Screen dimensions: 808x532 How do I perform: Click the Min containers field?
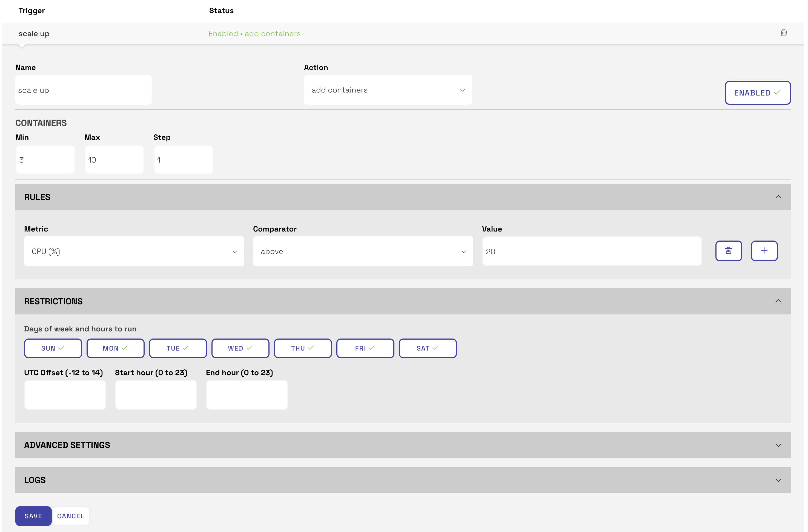tap(45, 160)
